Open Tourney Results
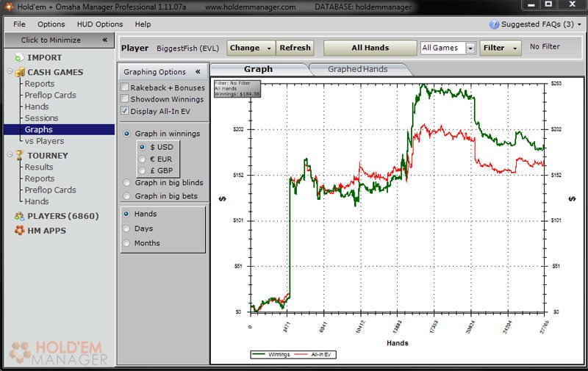588x371 pixels. coord(39,168)
